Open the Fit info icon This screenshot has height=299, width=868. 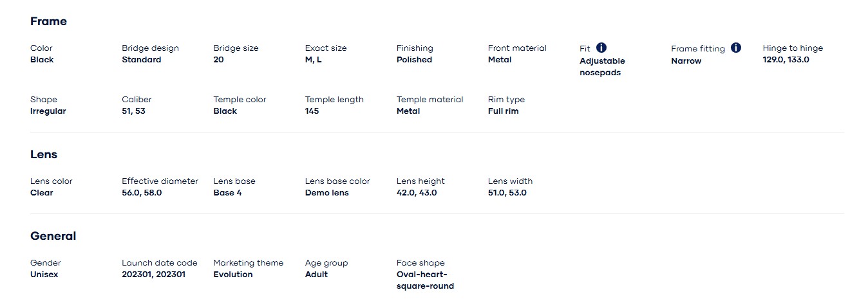click(x=601, y=48)
